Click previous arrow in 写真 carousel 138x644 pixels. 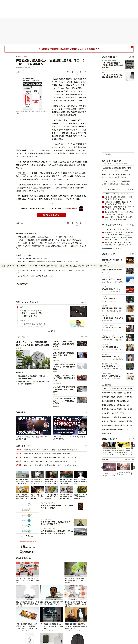click(103, 468)
